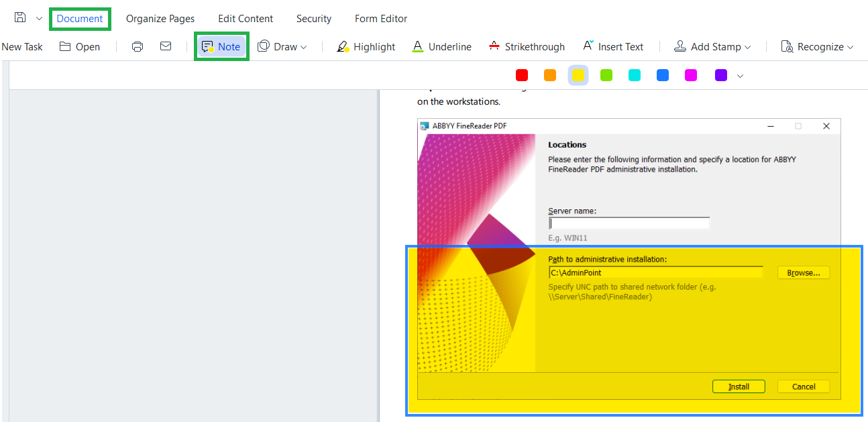Click the Locations heading text

567,144
